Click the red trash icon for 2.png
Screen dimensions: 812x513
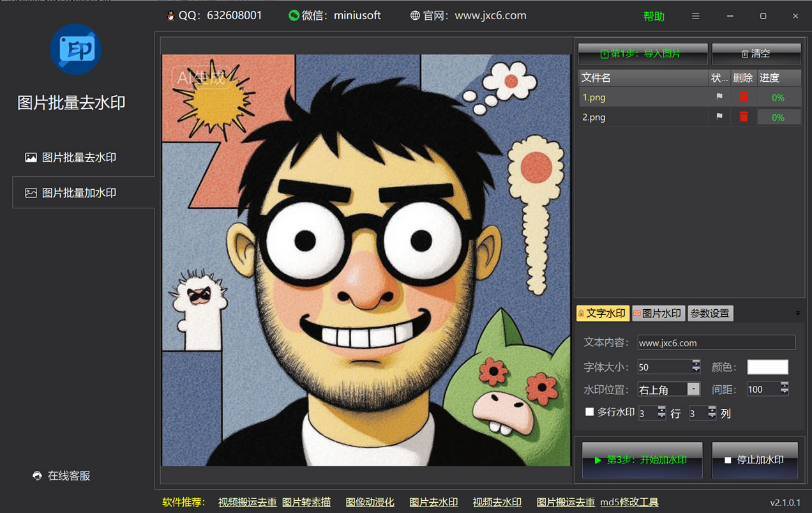pos(743,117)
